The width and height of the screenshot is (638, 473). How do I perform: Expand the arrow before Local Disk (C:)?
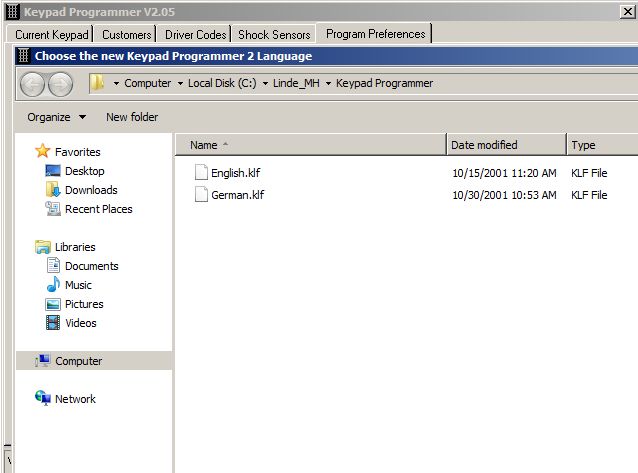pyautogui.click(x=180, y=83)
